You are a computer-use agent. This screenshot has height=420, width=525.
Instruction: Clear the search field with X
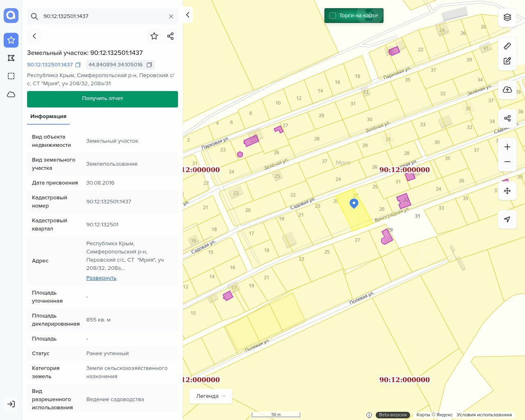click(x=171, y=16)
